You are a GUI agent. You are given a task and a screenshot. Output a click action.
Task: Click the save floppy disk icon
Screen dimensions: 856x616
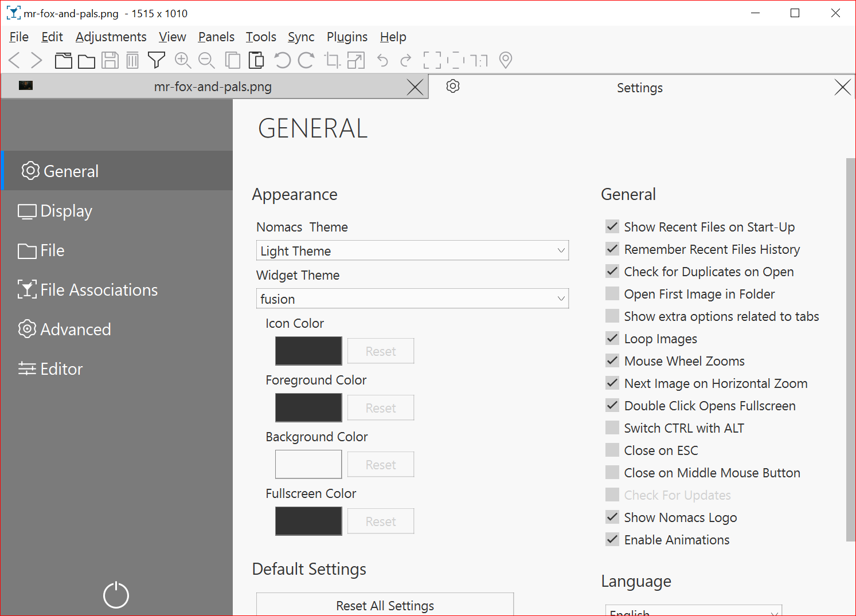[110, 60]
